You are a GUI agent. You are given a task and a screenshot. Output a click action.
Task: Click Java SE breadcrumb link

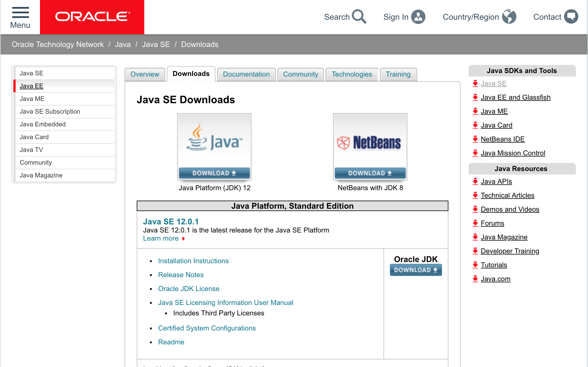pos(156,44)
